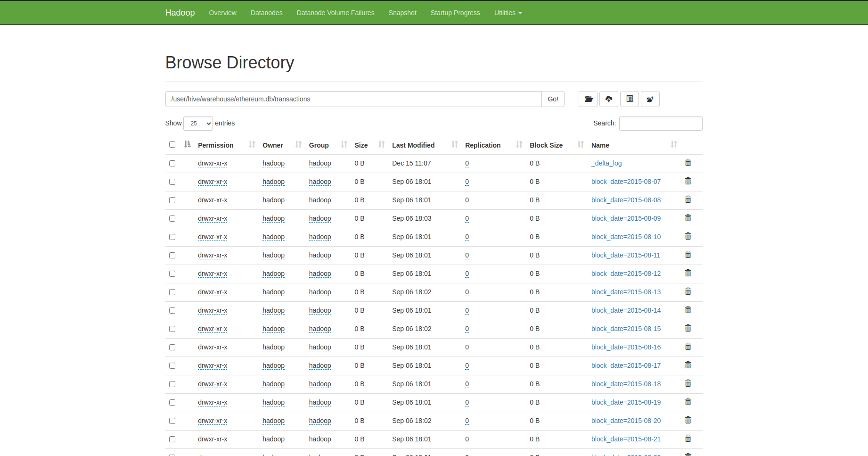Click replication value of block_date=2015-08-10 row

(467, 237)
